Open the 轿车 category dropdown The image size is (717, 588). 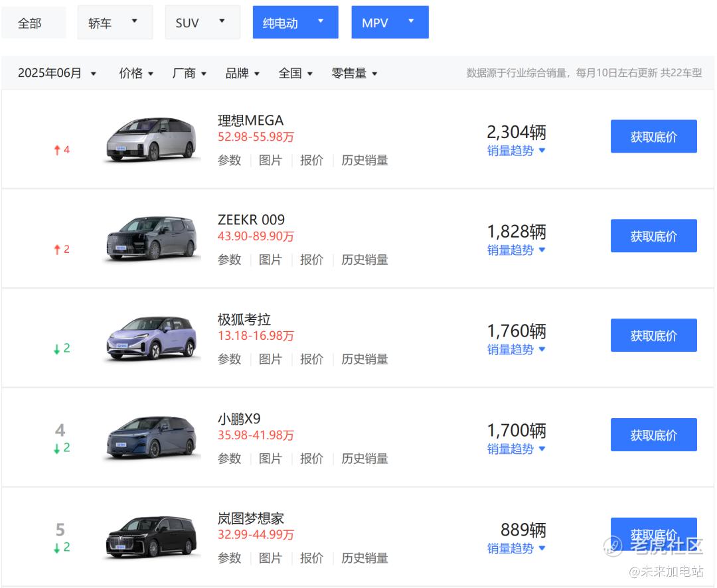point(115,23)
